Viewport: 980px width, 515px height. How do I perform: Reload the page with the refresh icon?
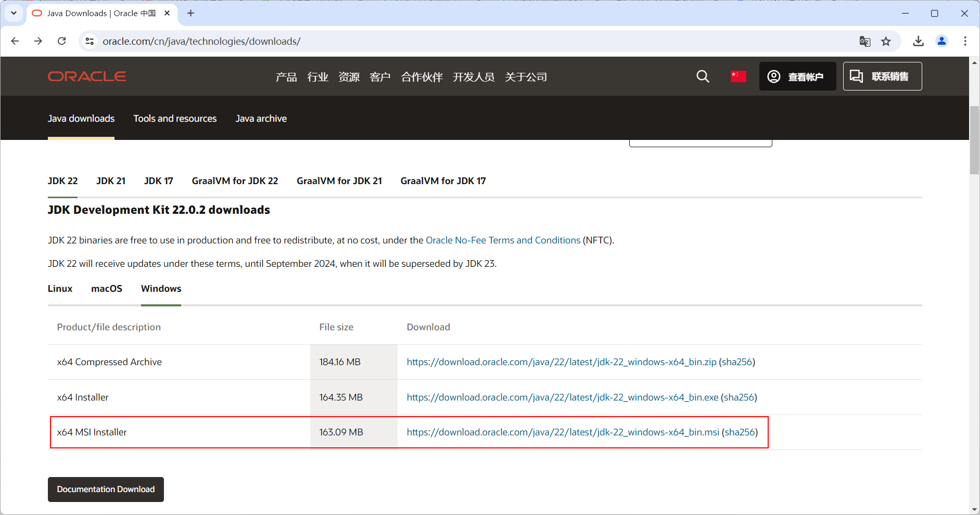[61, 41]
